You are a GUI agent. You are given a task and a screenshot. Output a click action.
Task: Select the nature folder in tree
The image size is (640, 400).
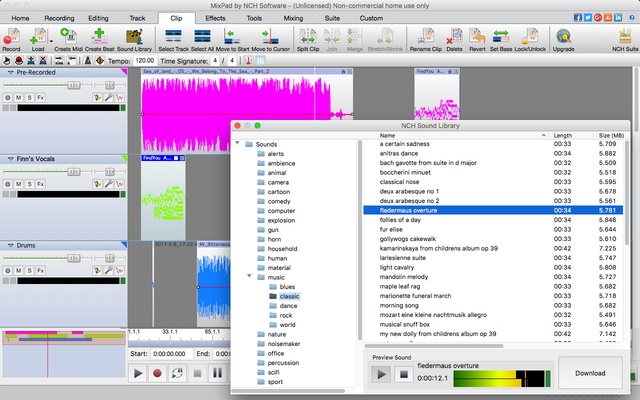277,334
